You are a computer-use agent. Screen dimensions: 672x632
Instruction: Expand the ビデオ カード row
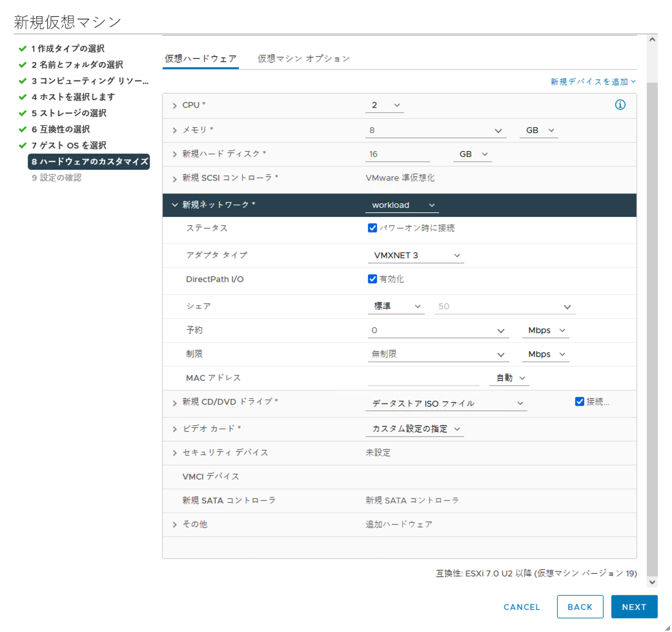point(174,429)
